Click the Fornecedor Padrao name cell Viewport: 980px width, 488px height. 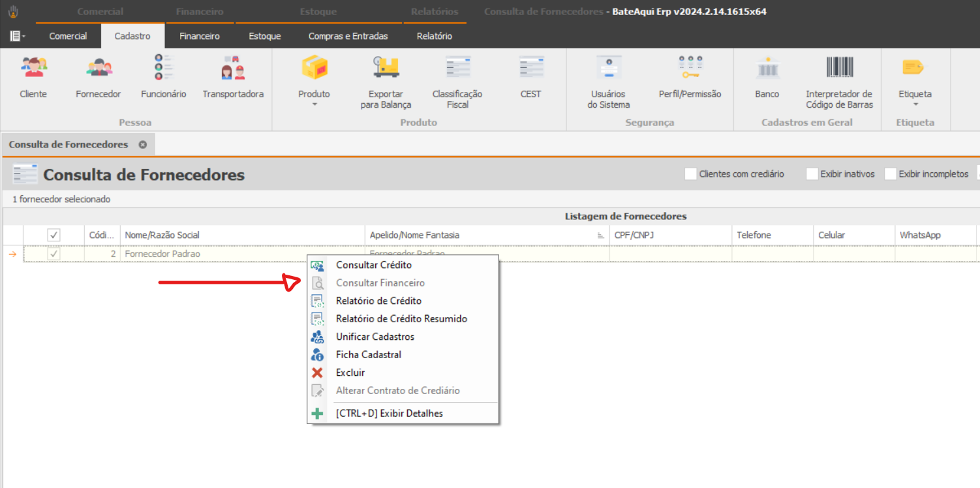tap(243, 254)
